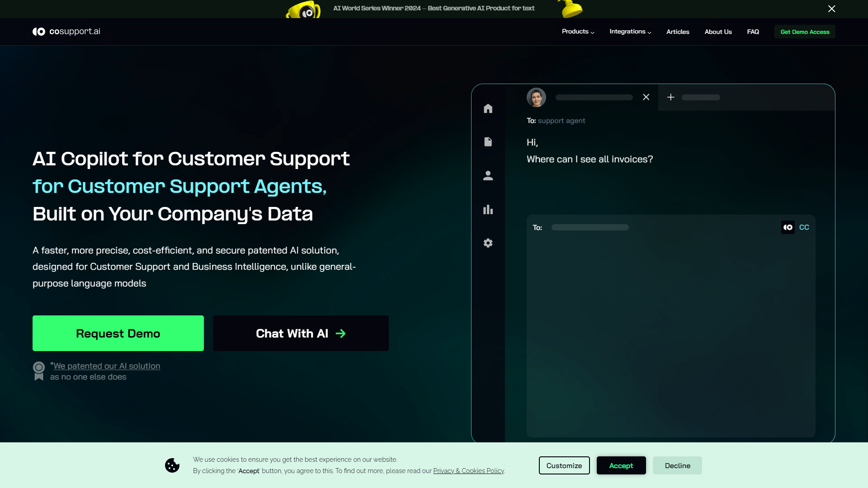Click the analytics/chart icon in sidebar
868x488 pixels.
point(488,209)
